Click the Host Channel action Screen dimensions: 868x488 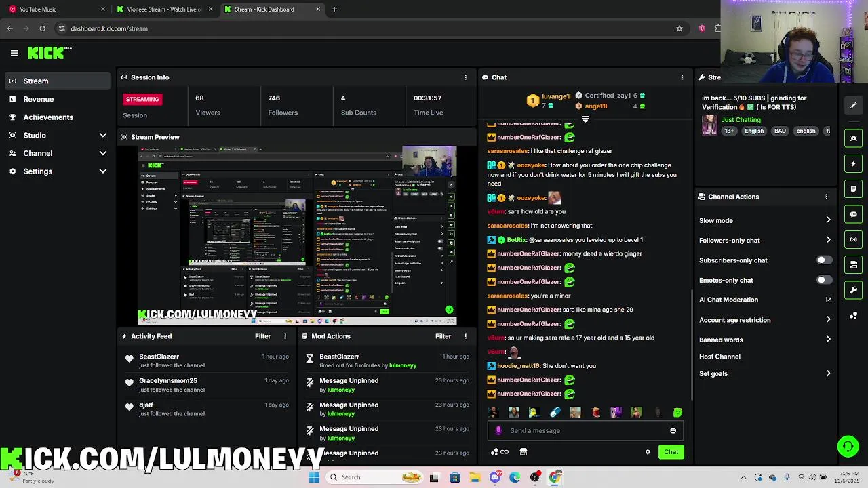719,357
